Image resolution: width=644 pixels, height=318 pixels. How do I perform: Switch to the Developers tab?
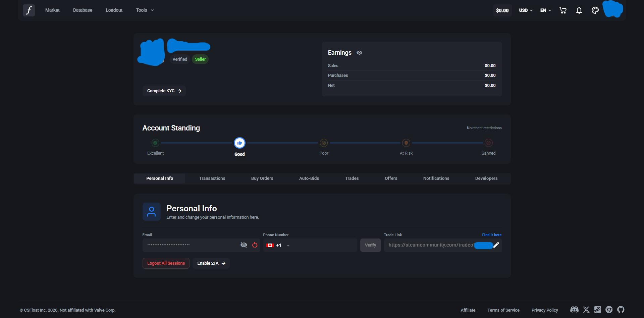coord(486,178)
